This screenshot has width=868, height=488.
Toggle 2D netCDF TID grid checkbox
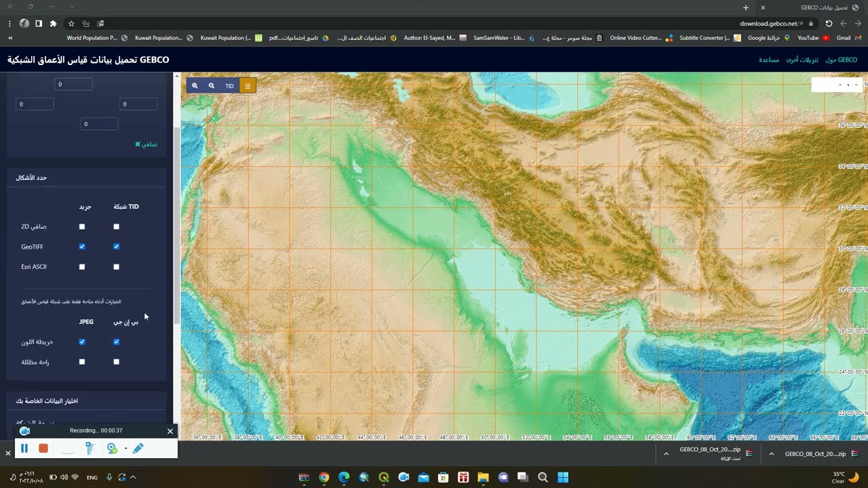(116, 226)
